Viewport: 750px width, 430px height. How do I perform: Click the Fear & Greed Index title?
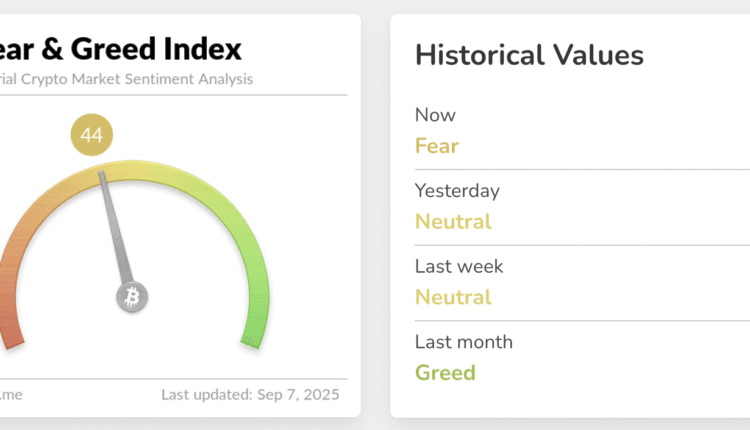click(121, 48)
